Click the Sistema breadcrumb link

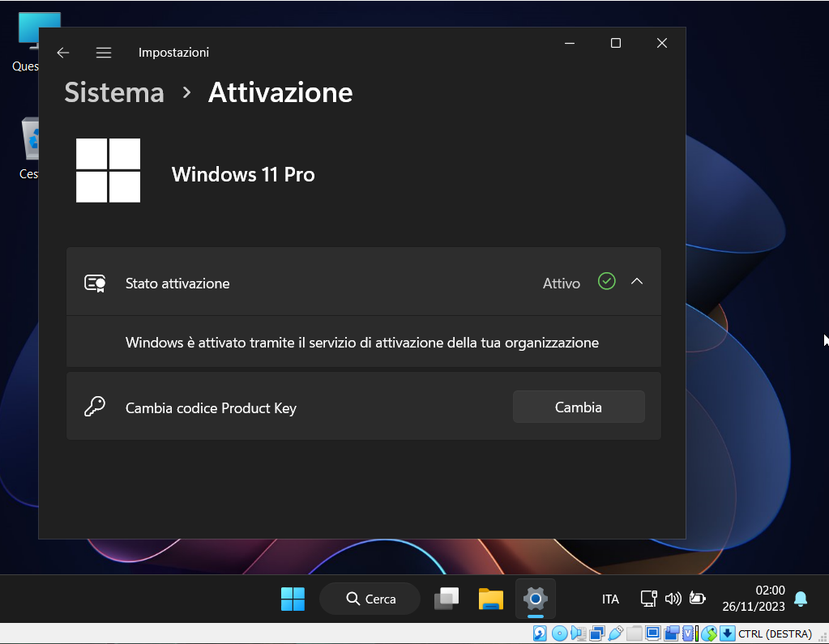pyautogui.click(x=114, y=92)
